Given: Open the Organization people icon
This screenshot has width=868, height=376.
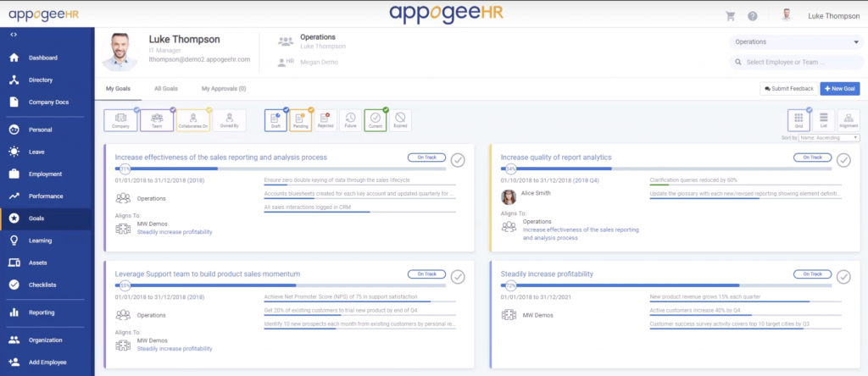Looking at the screenshot, I should coord(14,340).
